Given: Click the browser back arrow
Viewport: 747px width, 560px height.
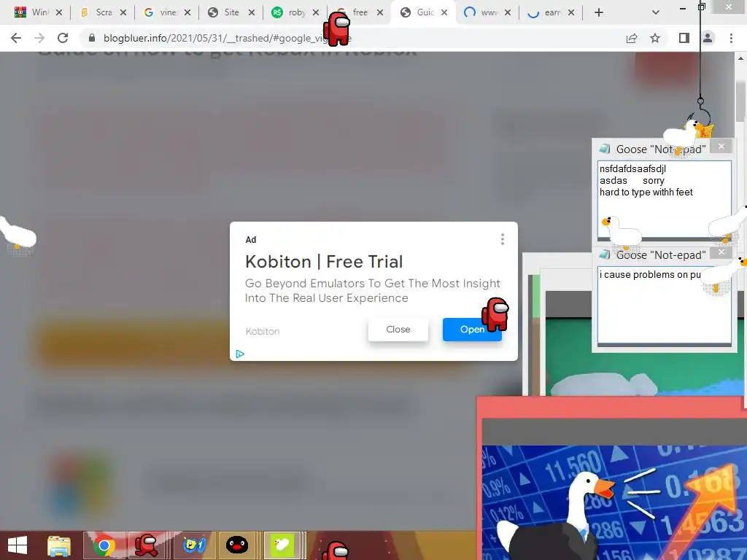Looking at the screenshot, I should coord(16,38).
